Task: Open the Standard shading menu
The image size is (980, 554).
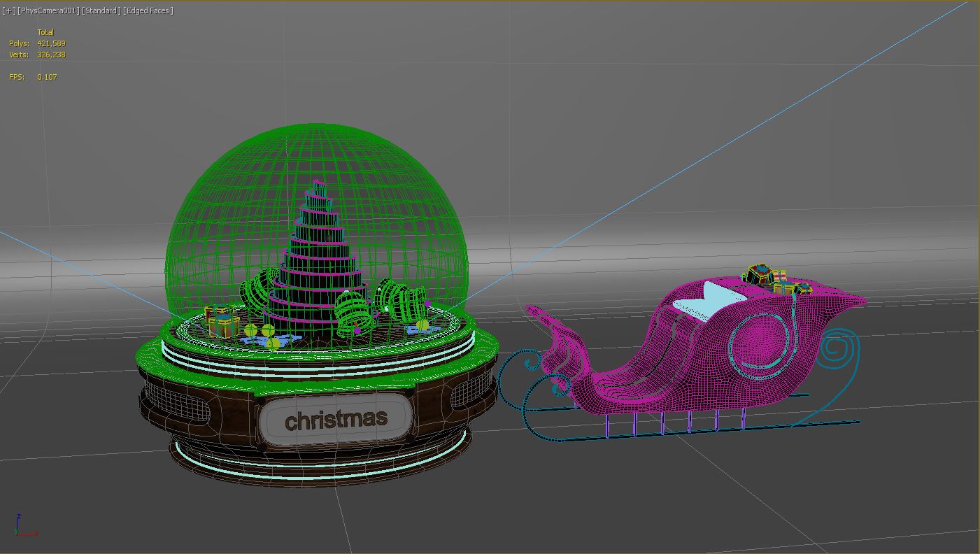Action: click(101, 10)
